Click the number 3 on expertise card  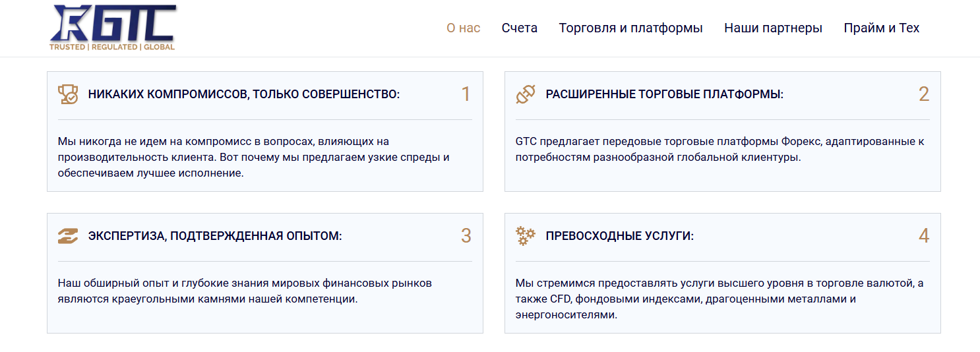click(466, 236)
